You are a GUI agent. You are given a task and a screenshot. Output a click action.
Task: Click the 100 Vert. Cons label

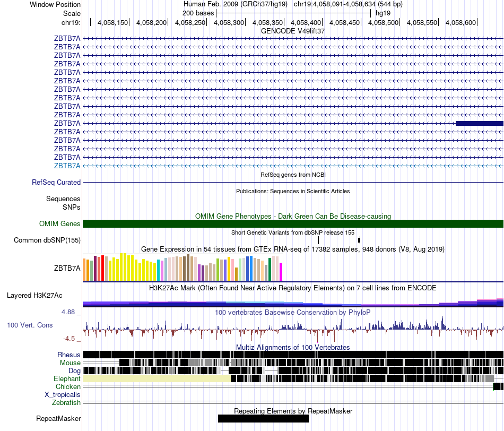30,325
